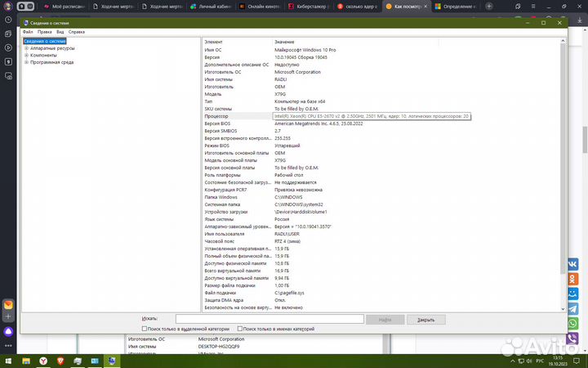588x368 pixels.
Task: Select 'Сведения о системе' tree root
Action: click(x=45, y=42)
